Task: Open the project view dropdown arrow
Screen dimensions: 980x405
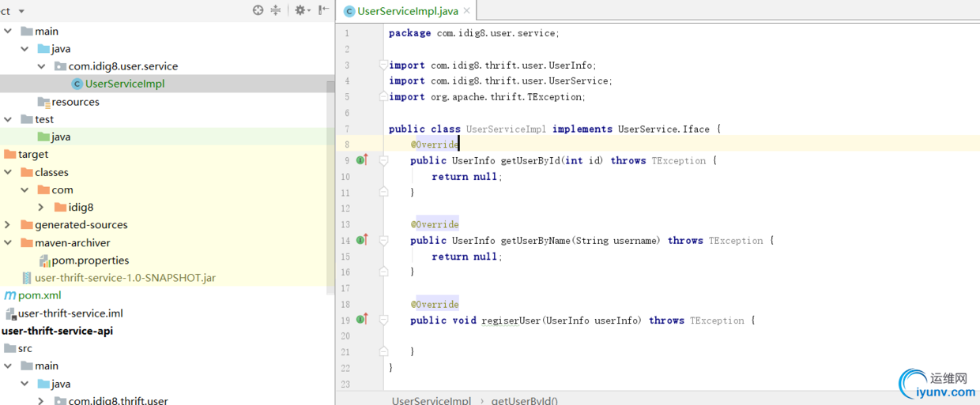Action: [x=21, y=11]
